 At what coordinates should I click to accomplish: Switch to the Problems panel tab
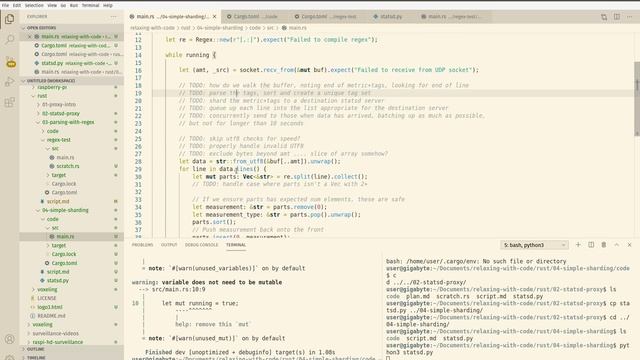pyautogui.click(x=142, y=245)
